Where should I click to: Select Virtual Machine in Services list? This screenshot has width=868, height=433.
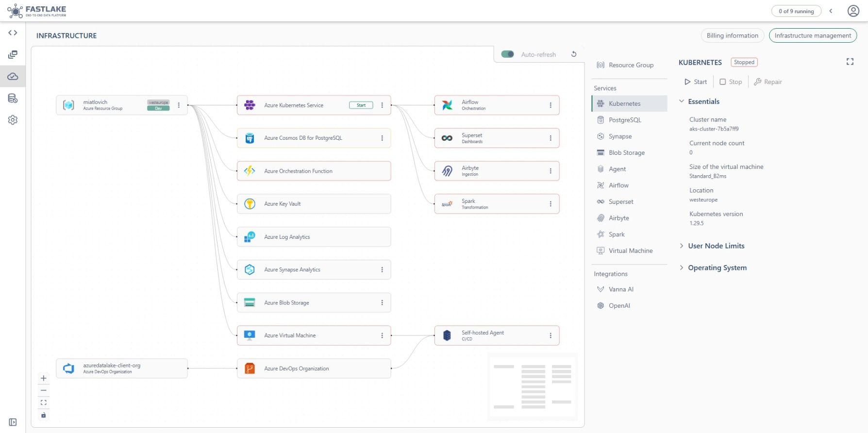(630, 250)
